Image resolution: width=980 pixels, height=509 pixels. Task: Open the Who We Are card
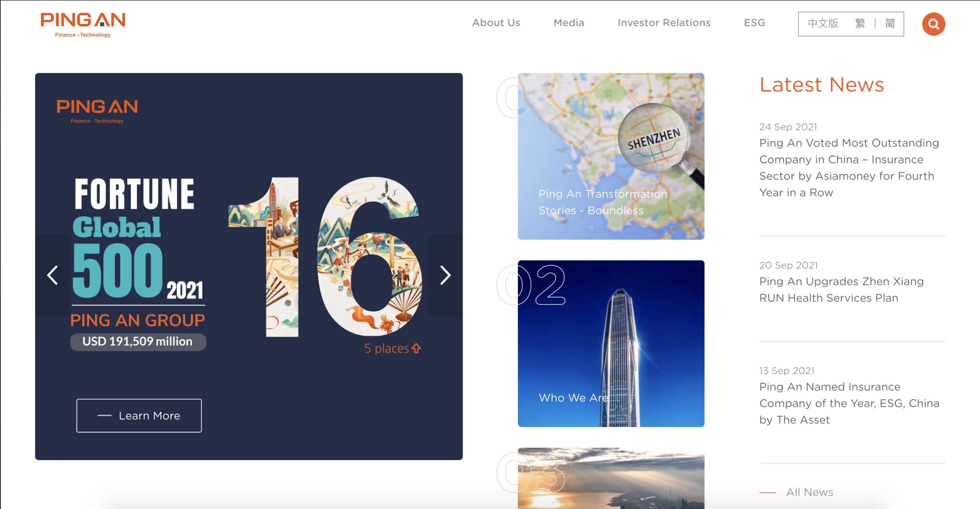[611, 344]
